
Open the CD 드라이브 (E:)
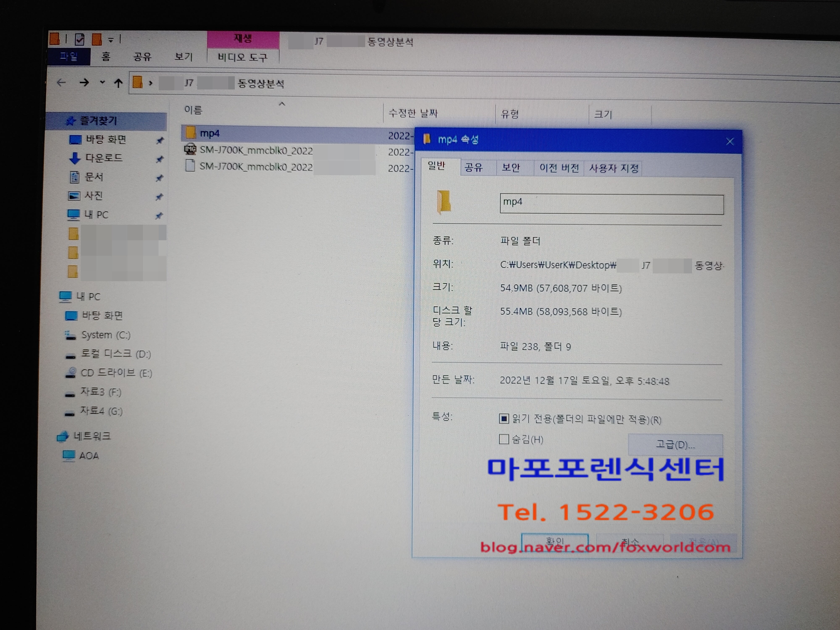coord(116,373)
